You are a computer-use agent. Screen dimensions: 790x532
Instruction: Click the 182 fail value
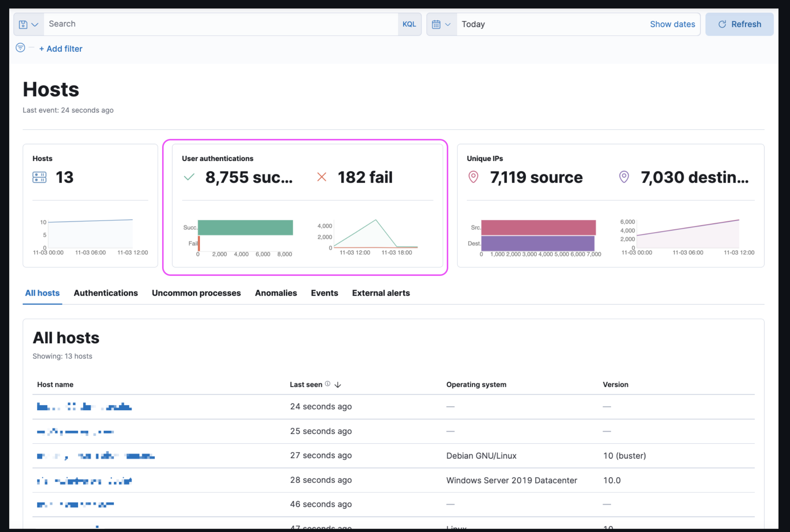pyautogui.click(x=365, y=177)
